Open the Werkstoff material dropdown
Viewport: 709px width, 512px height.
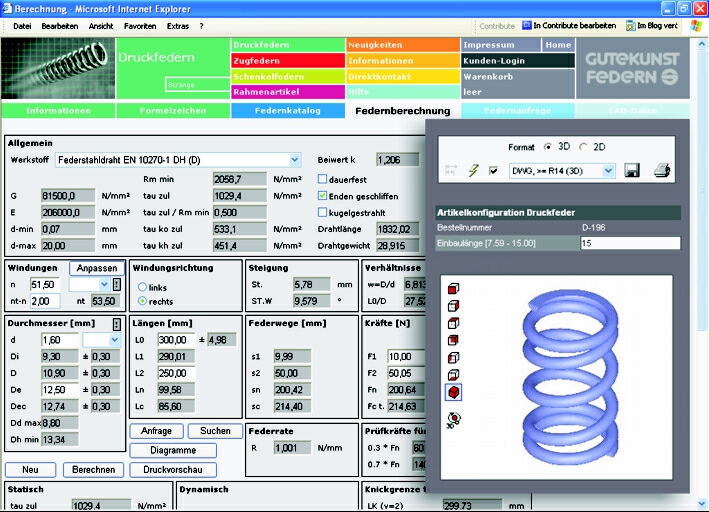(x=294, y=159)
